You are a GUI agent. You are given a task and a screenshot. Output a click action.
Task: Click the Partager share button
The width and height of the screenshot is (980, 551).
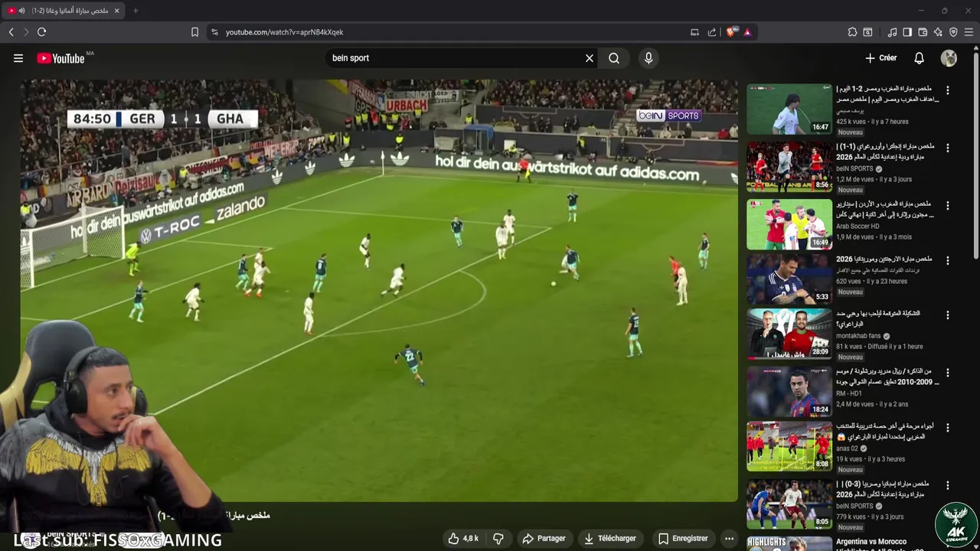tap(544, 539)
